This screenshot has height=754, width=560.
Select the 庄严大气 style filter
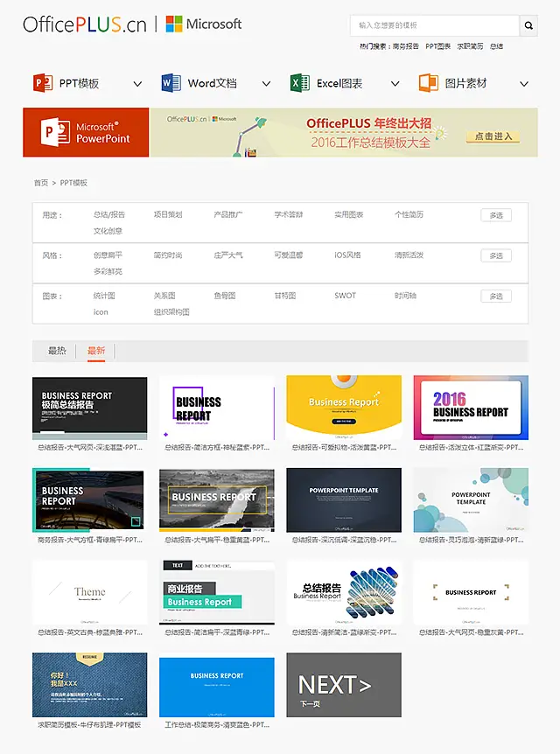click(228, 255)
